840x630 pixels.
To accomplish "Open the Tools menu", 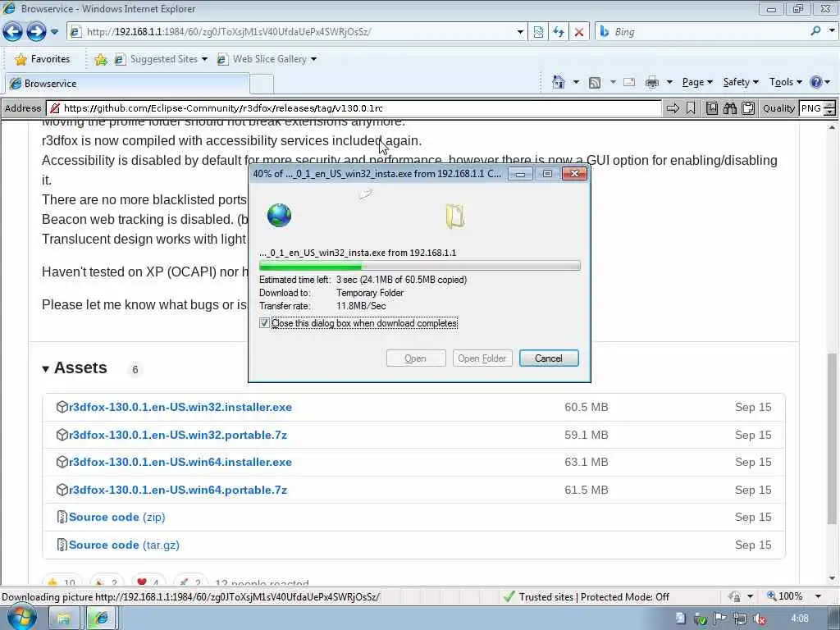I will tap(785, 82).
